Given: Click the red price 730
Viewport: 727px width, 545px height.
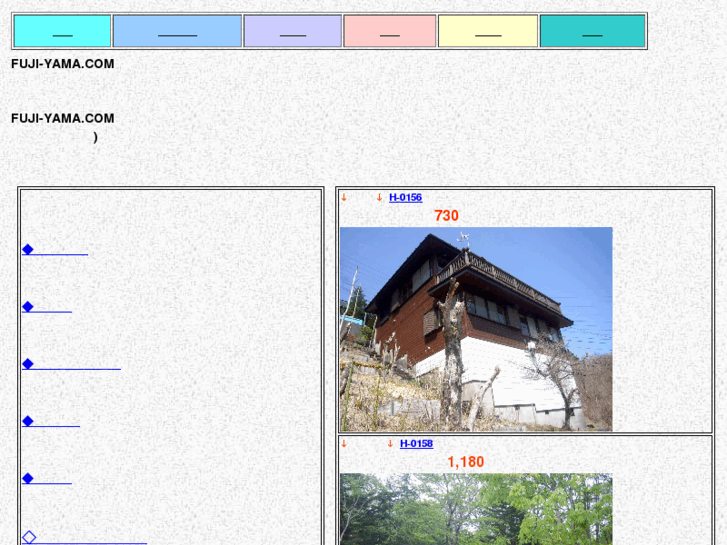Looking at the screenshot, I should 446,216.
